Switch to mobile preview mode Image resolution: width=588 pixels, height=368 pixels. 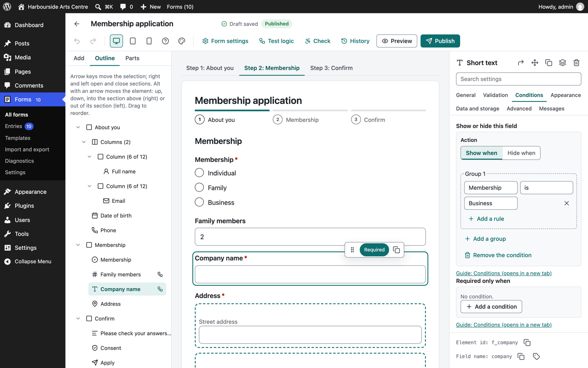(x=149, y=41)
